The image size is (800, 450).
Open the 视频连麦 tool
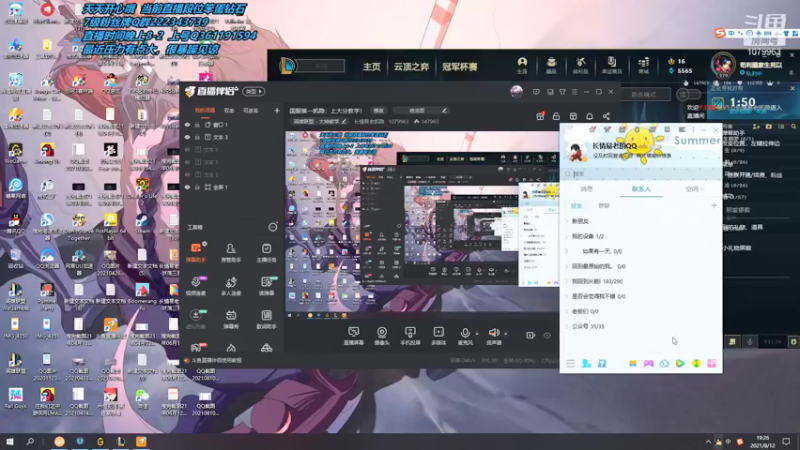196,286
